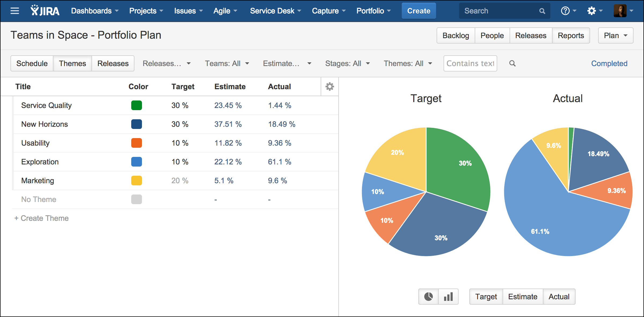Switch chart to bar chart view
The width and height of the screenshot is (644, 317).
pyautogui.click(x=448, y=297)
